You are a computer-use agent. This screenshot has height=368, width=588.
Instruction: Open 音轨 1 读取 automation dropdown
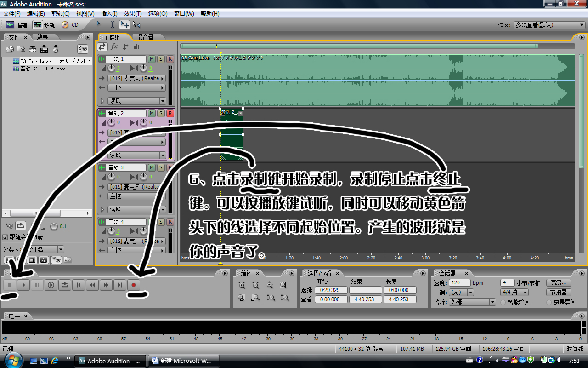point(136,101)
